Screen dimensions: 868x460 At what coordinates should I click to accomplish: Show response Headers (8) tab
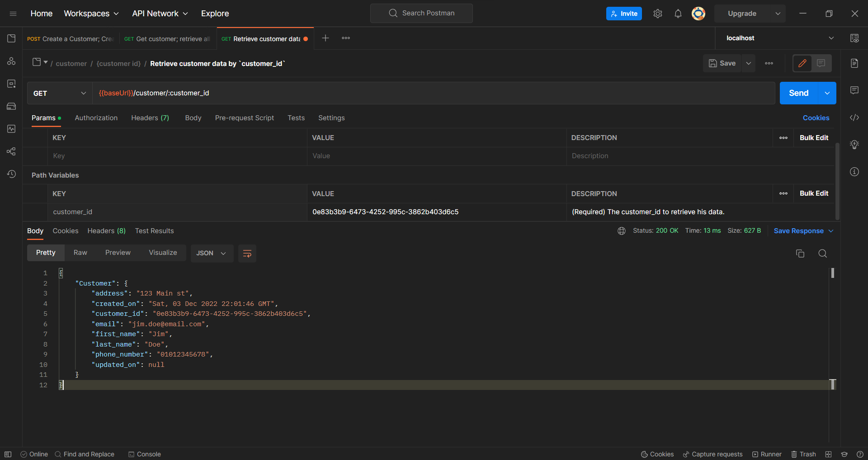pos(107,231)
